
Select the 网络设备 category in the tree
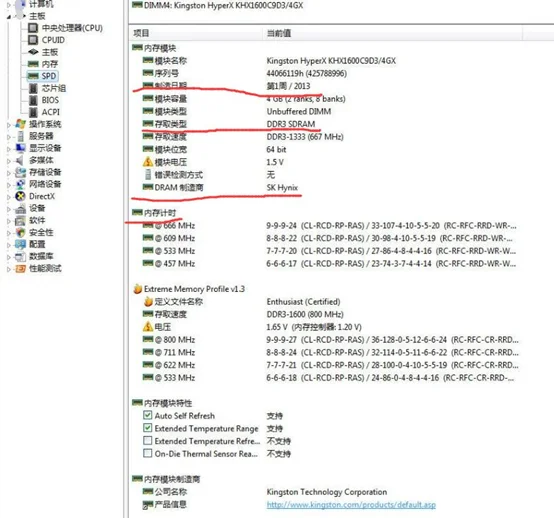(45, 184)
